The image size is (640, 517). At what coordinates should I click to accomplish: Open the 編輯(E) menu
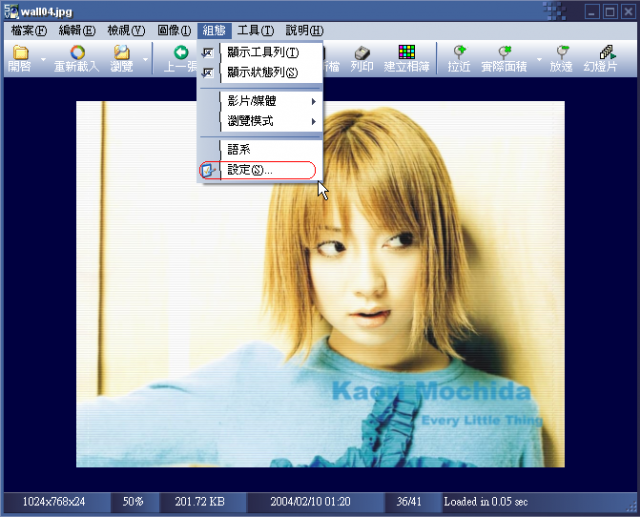tap(77, 31)
